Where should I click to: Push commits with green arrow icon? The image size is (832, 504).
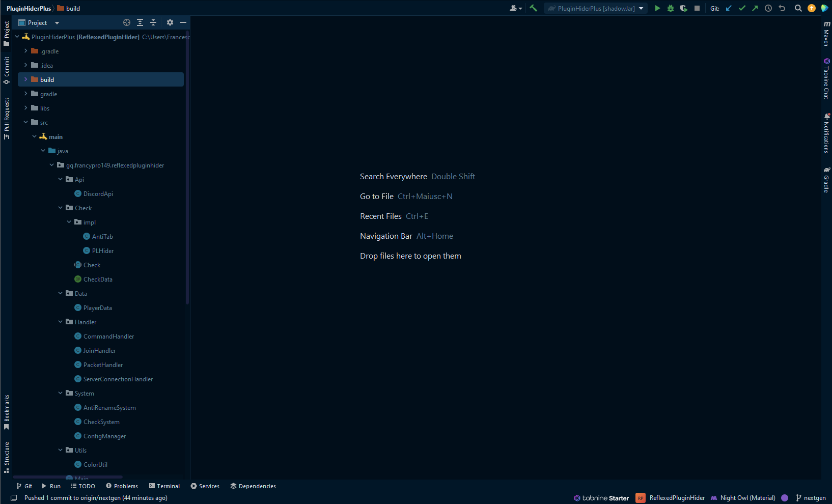tap(755, 8)
